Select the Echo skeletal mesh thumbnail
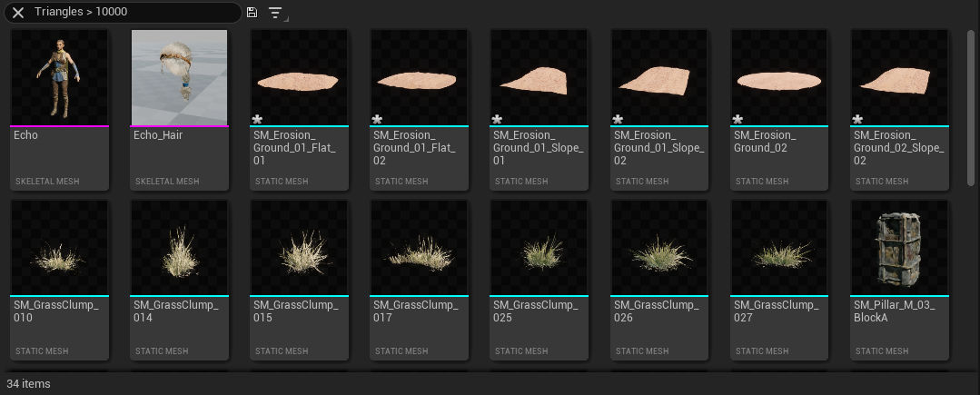This screenshot has width=980, height=395. (x=60, y=77)
